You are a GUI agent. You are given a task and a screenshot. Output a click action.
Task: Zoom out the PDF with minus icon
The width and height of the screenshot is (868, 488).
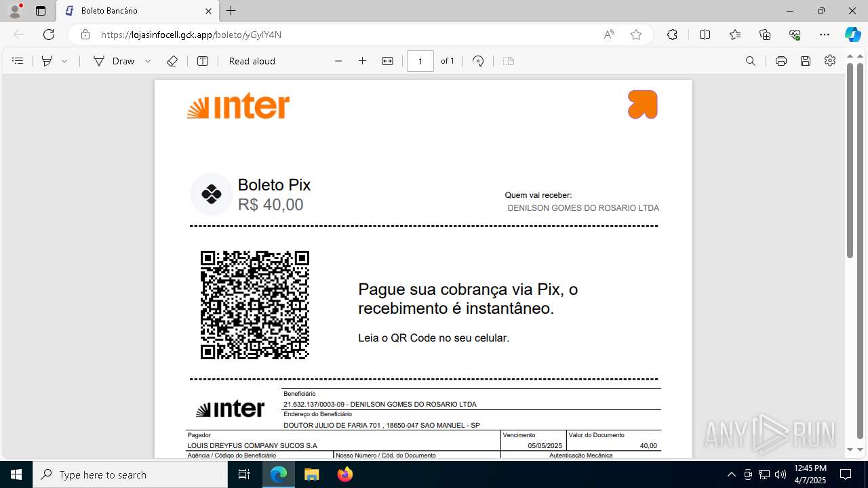pos(338,61)
